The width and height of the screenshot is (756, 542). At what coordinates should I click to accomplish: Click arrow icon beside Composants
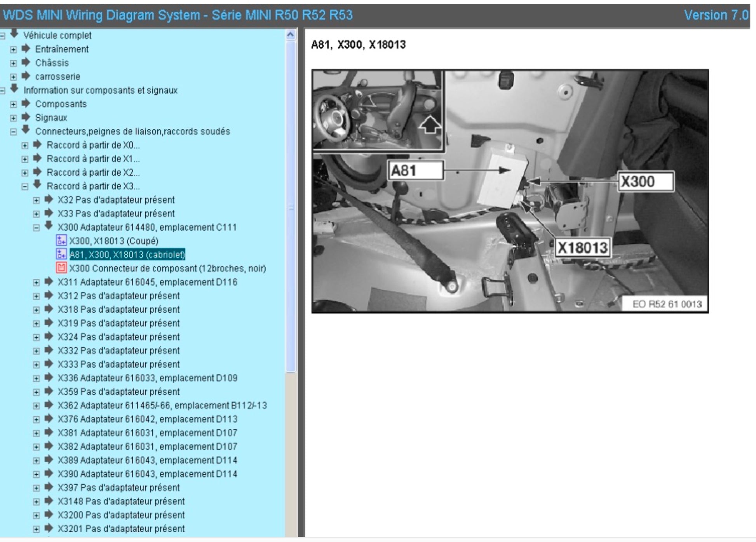click(x=26, y=104)
